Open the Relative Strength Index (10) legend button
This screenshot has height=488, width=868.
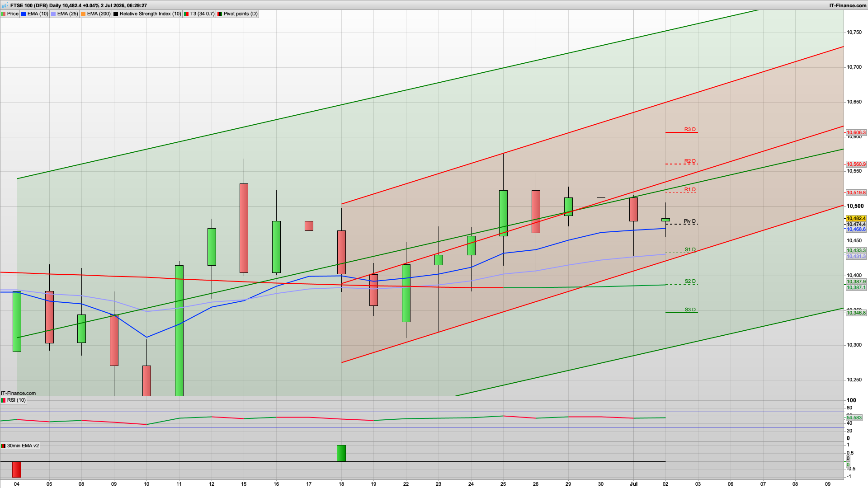147,14
